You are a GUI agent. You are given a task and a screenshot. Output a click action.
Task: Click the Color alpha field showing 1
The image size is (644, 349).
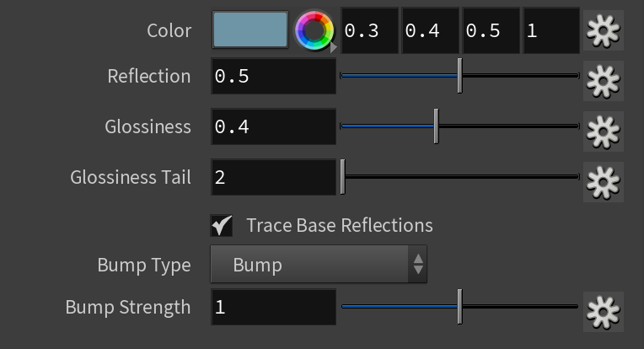click(x=551, y=31)
